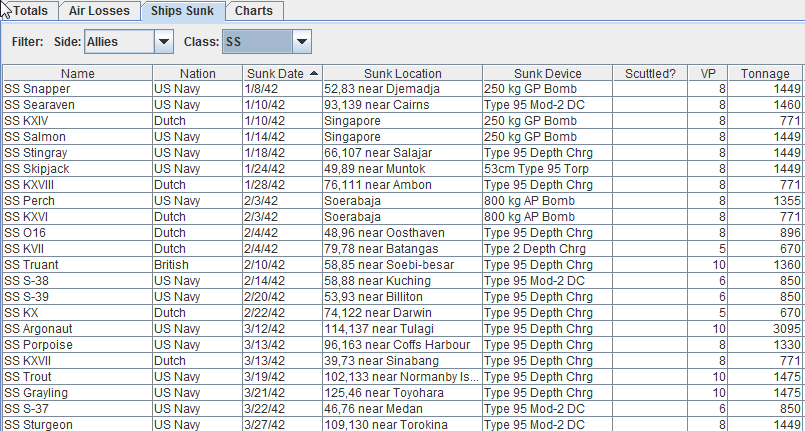Click the 2/10/42 sunk date cell

283,265
